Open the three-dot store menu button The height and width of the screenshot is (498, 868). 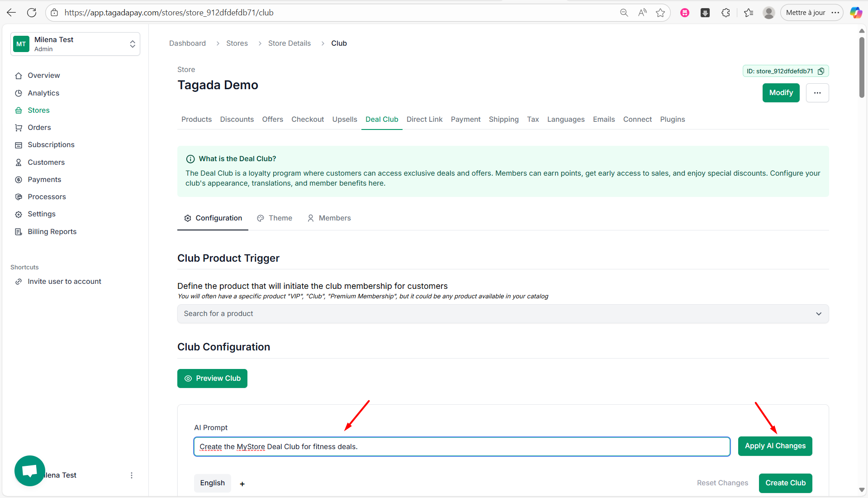pos(817,93)
